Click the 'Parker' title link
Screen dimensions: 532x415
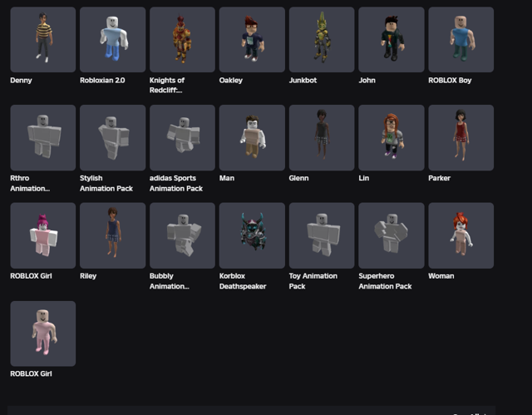tap(440, 178)
